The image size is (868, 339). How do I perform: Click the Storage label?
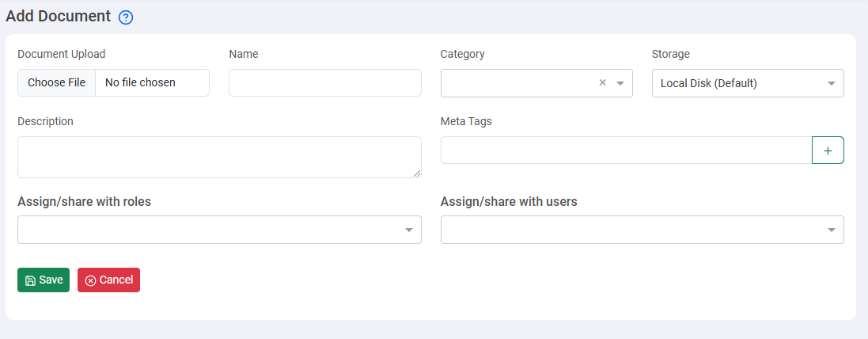[670, 54]
